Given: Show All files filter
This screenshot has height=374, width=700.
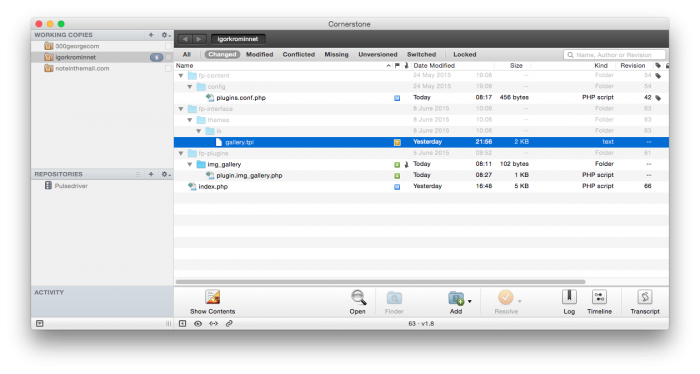Looking at the screenshot, I should click(187, 54).
